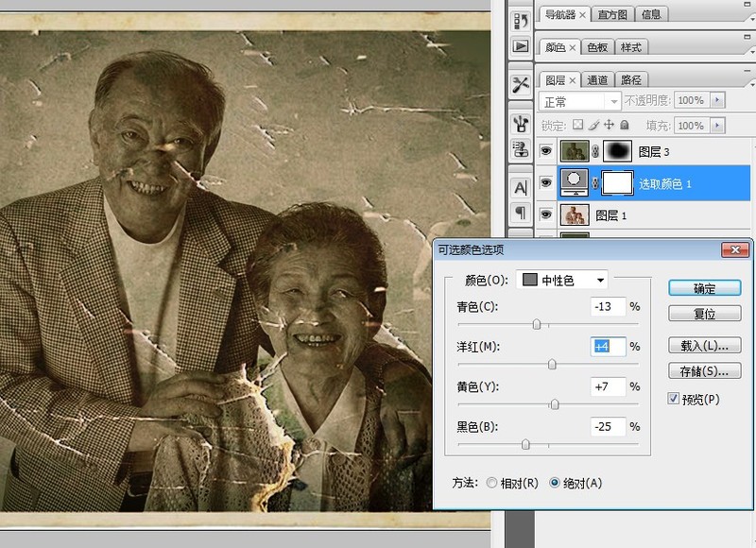Hide 图层 3 layer visibility
The image size is (756, 548).
coord(546,151)
